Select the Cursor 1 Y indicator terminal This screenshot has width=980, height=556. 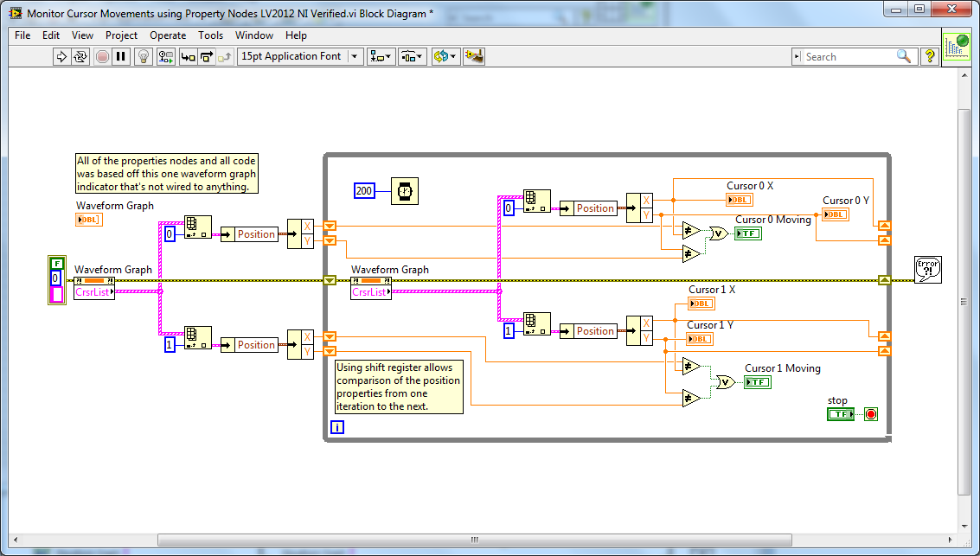tap(700, 339)
